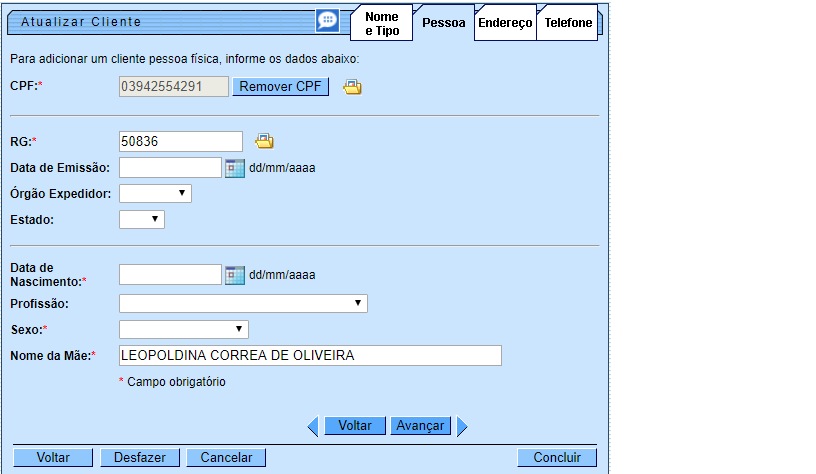Click the folder icon beside RG field

pos(264,141)
